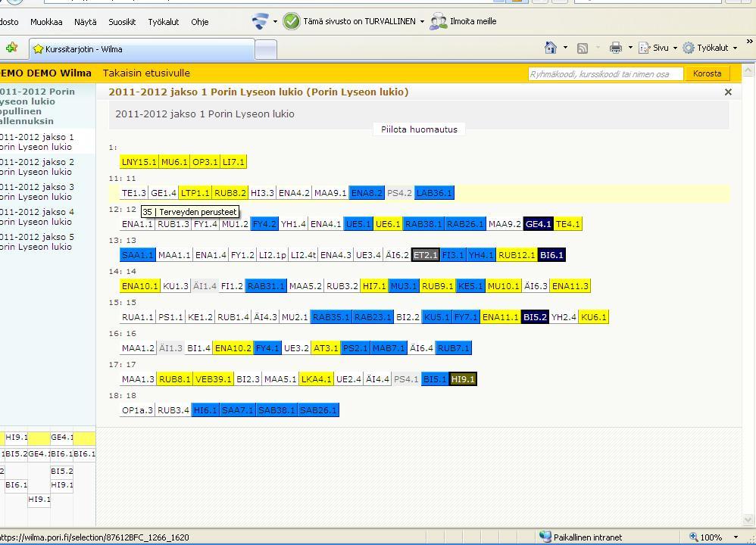
Task: Select blue course ENA8.2
Action: (367, 193)
